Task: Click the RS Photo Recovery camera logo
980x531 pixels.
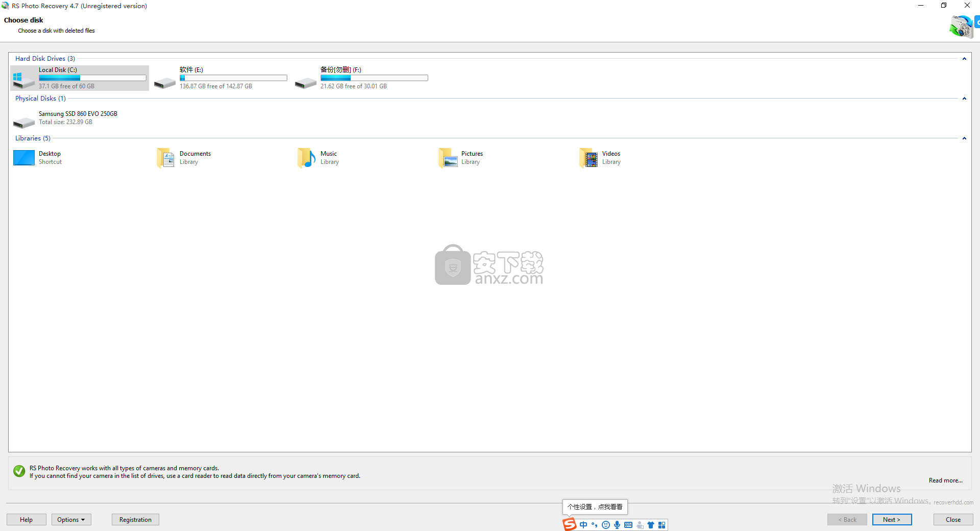Action: click(x=961, y=27)
